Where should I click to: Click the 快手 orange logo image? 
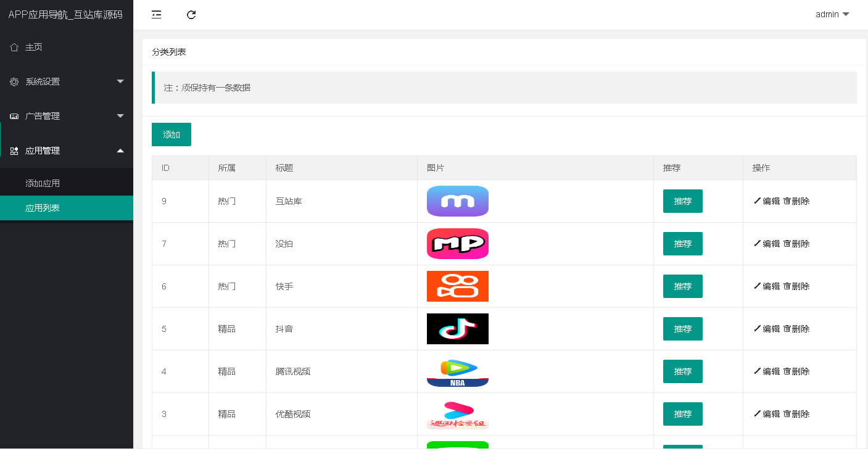coord(458,286)
